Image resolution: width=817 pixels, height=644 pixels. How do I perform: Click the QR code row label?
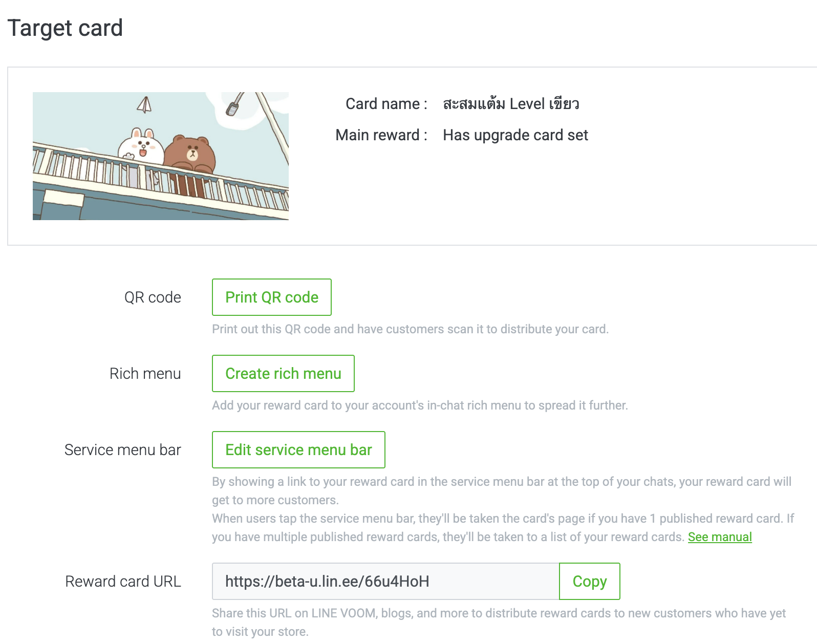click(153, 297)
